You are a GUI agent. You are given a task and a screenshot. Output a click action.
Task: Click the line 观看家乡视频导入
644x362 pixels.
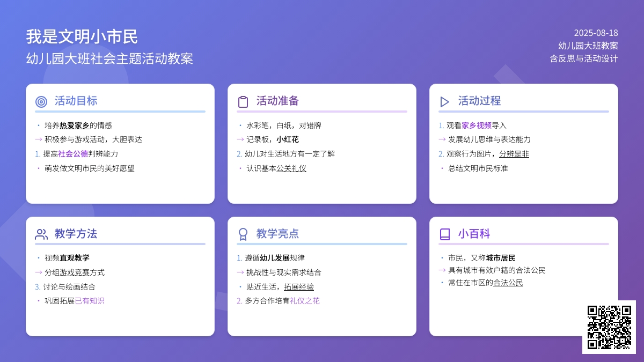pyautogui.click(x=477, y=125)
